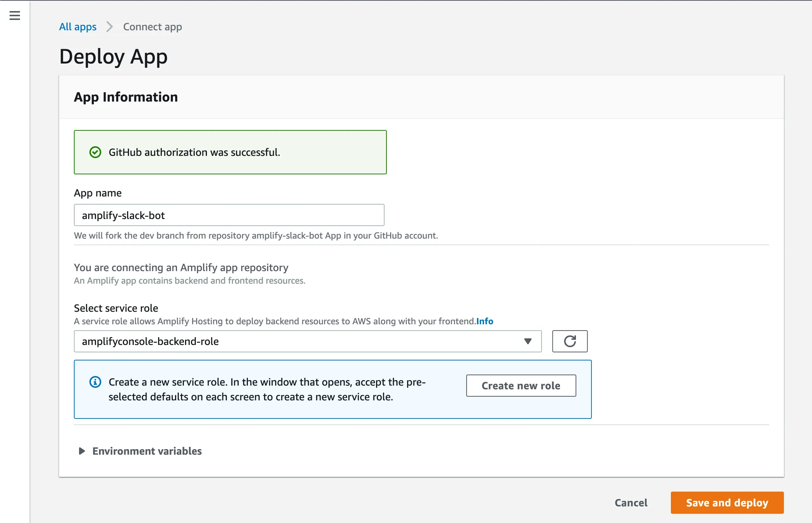
Task: Click the Info link about service roles
Action: 484,321
